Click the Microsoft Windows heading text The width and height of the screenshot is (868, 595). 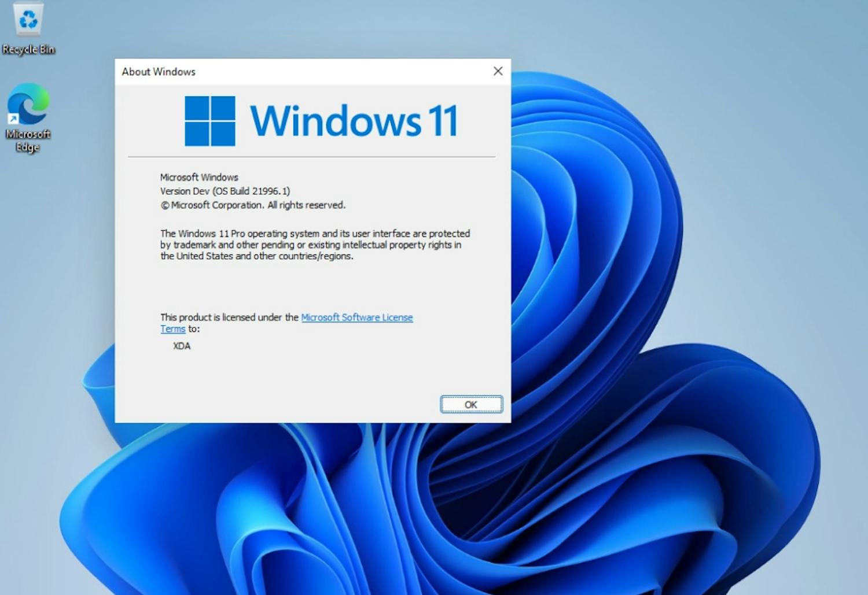[x=199, y=177]
